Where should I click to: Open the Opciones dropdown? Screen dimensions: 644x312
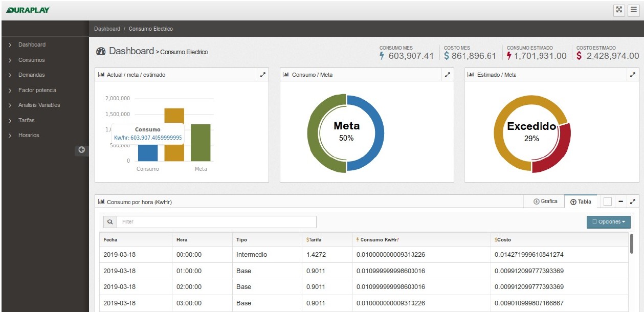tap(608, 222)
